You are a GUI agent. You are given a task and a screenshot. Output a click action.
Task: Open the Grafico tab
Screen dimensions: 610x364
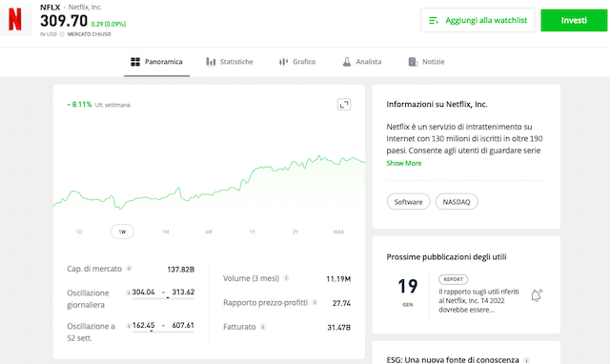297,62
